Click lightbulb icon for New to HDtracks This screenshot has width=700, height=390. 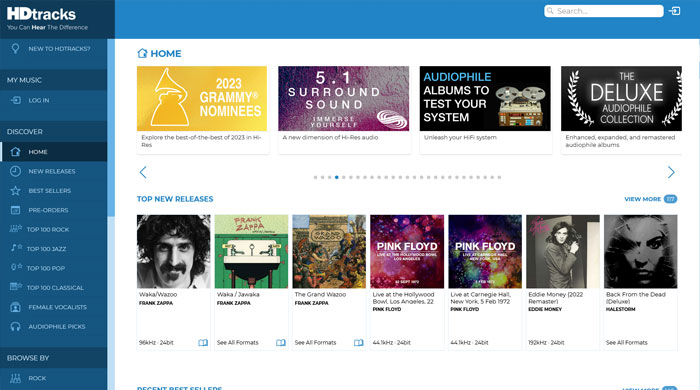pyautogui.click(x=15, y=49)
